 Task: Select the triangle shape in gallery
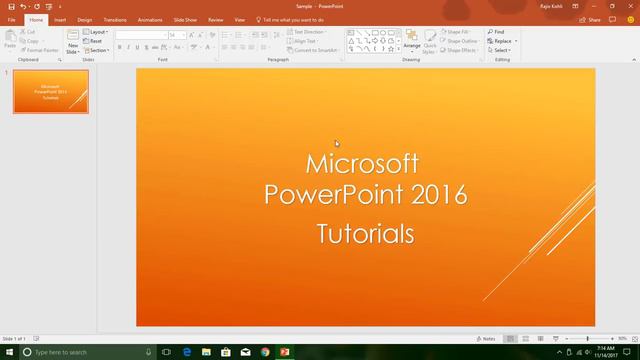click(351, 41)
